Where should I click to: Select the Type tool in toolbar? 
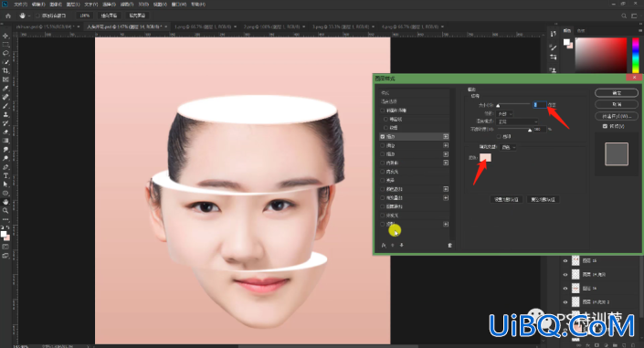(5, 175)
